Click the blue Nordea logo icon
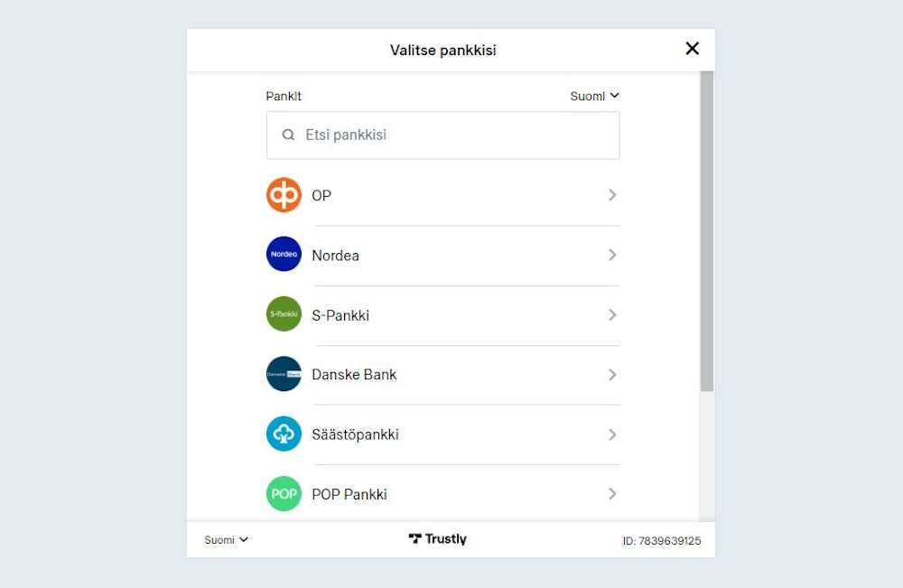 [x=284, y=255]
